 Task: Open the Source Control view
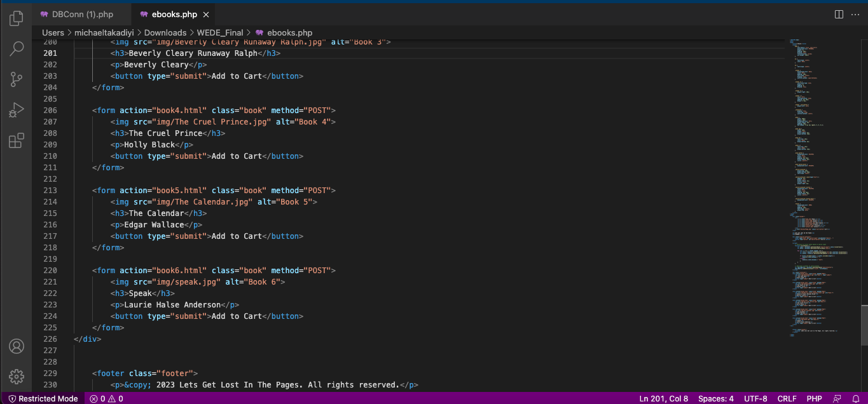[17, 79]
